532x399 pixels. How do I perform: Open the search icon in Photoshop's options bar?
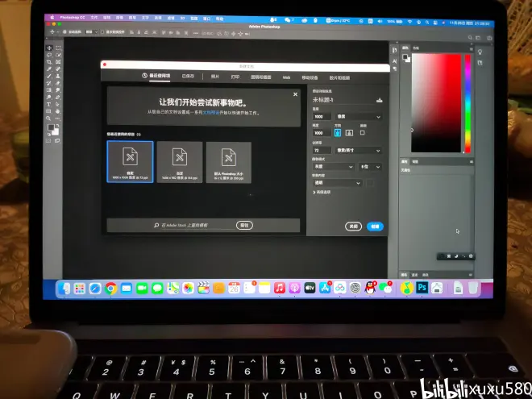pos(470,38)
